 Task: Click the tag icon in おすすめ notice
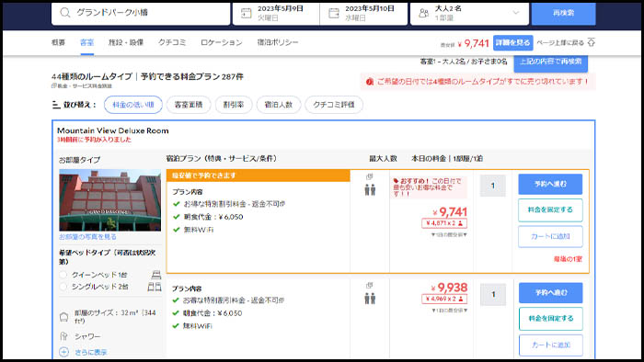(x=396, y=180)
